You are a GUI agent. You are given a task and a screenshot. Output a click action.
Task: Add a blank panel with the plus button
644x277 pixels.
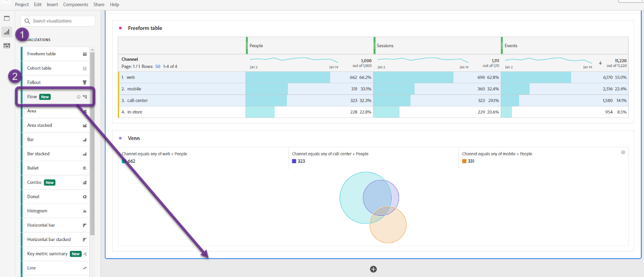pyautogui.click(x=373, y=269)
